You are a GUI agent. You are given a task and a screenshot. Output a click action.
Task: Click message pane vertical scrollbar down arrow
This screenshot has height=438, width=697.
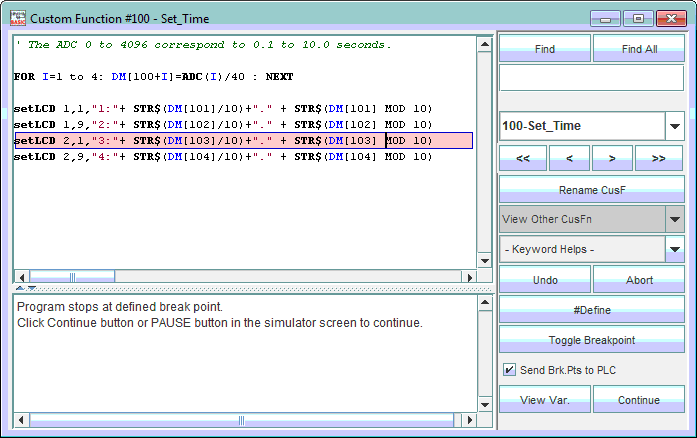pos(485,405)
